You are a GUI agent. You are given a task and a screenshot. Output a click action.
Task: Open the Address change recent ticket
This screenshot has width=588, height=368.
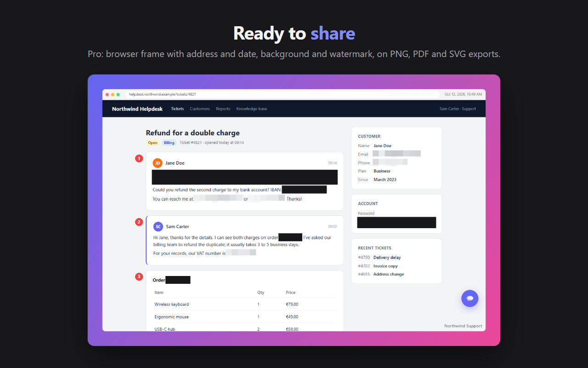pos(389,274)
